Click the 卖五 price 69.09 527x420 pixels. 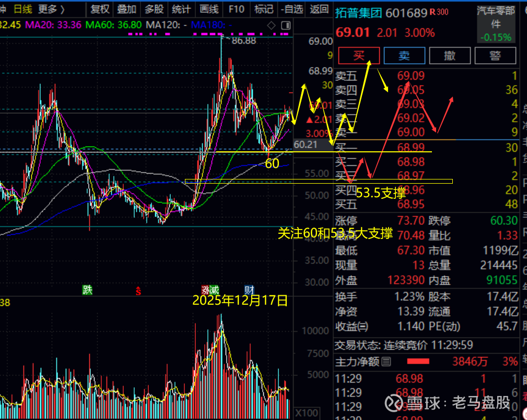click(x=411, y=76)
